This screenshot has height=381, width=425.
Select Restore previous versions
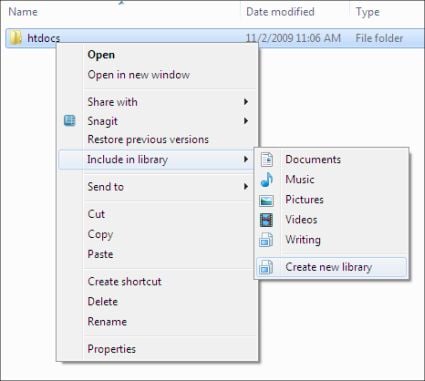pyautogui.click(x=148, y=139)
